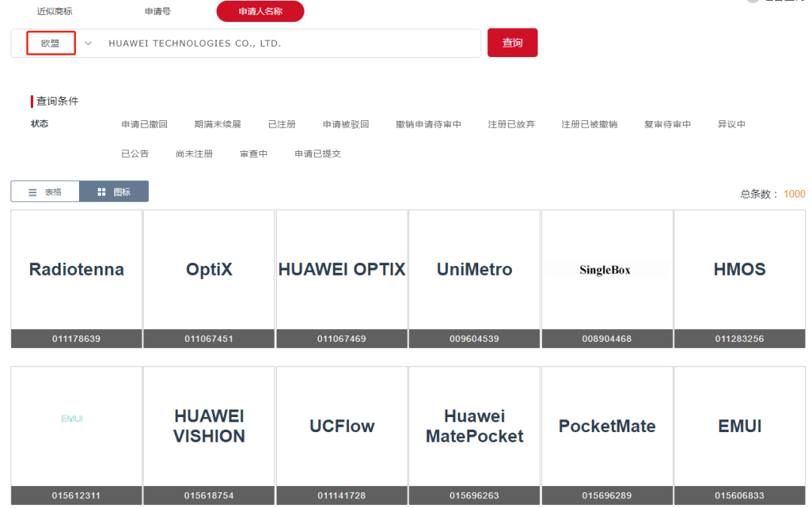Filter by status 申请被驳回

tap(346, 124)
